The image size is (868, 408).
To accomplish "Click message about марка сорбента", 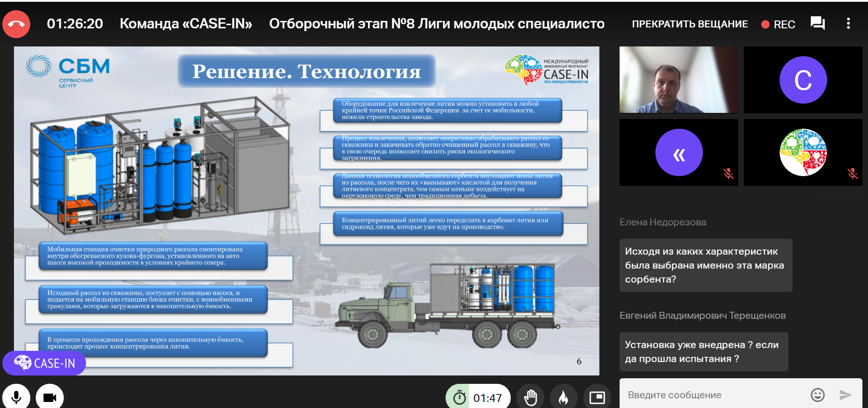I will (x=706, y=265).
